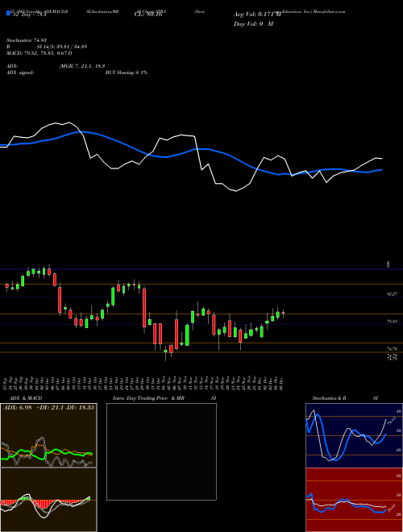The width and height of the screenshot is (403, 532).
Task: Open the MACD red histogram chart
Action: [48, 500]
